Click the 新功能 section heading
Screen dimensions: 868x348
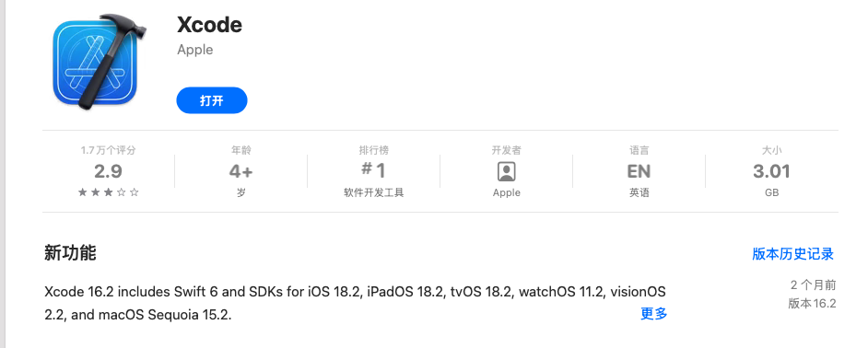pyautogui.click(x=70, y=253)
